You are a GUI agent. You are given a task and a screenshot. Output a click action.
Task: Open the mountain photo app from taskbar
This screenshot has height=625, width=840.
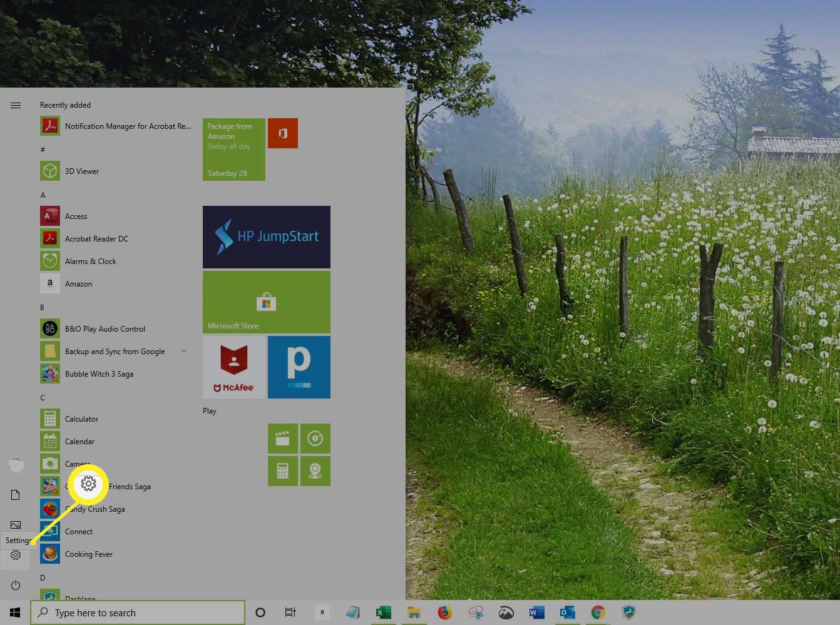pyautogui.click(x=506, y=612)
